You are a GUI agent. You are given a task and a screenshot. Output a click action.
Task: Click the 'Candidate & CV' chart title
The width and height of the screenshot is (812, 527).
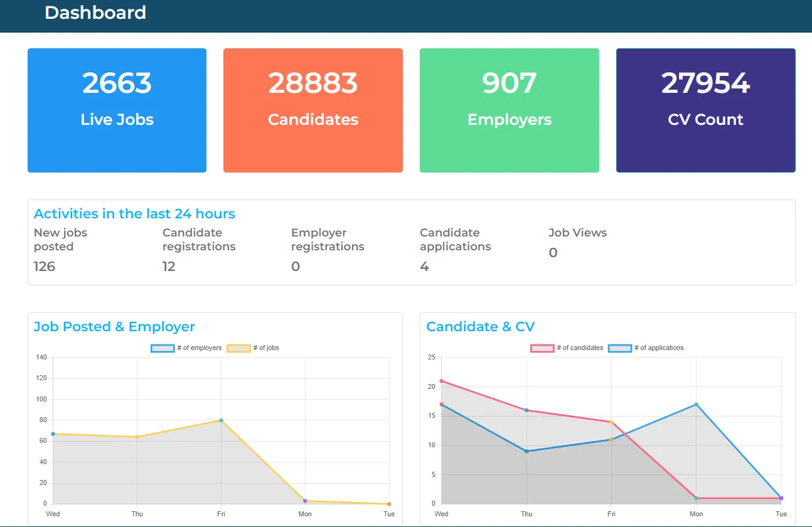pos(481,327)
